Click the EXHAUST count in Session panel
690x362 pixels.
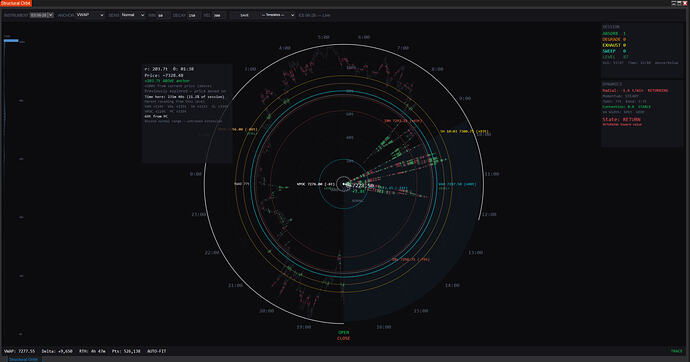click(x=614, y=45)
